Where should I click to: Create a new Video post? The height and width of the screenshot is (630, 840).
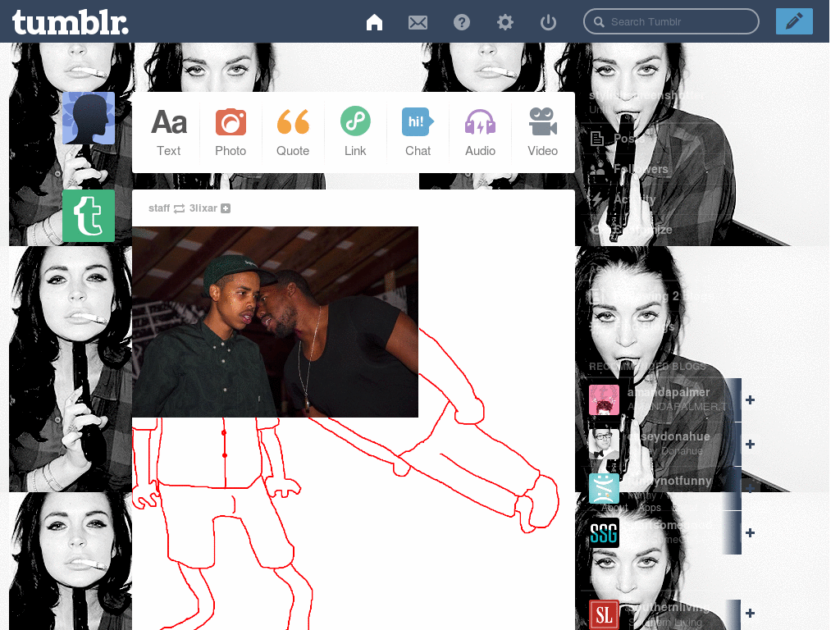(542, 132)
